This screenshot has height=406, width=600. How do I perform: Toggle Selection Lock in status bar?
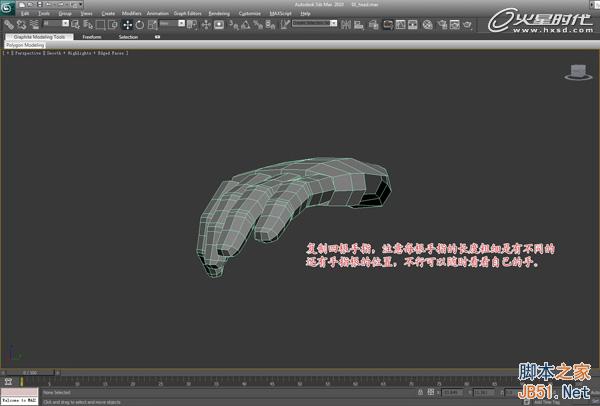coord(420,392)
